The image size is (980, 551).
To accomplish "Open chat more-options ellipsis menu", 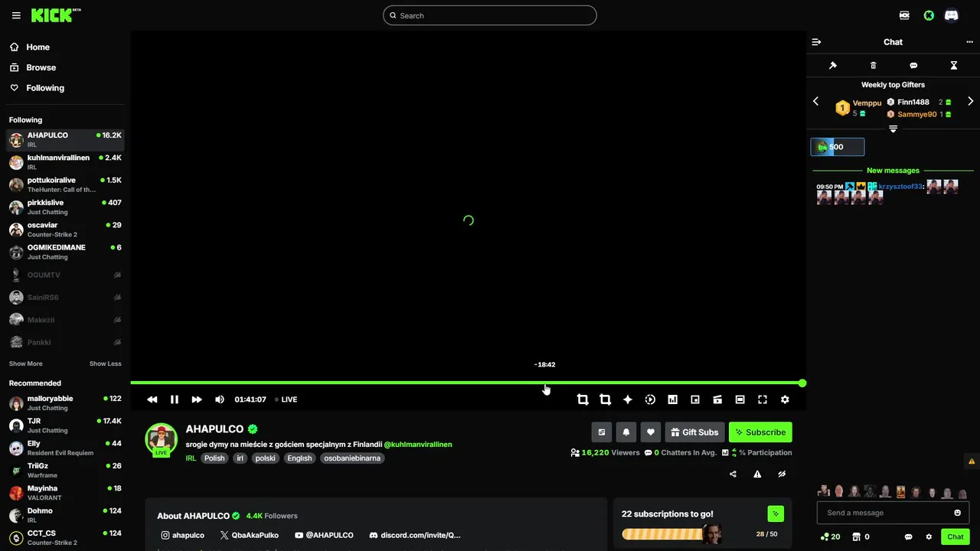I will click(x=969, y=42).
